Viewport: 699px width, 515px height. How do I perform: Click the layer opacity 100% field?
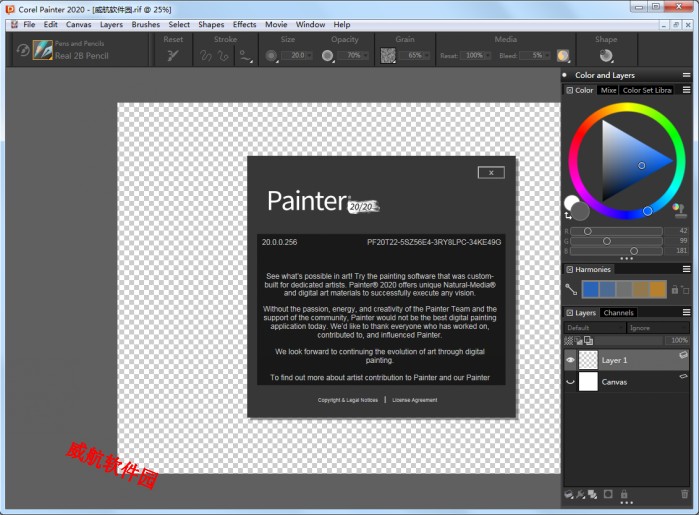(678, 340)
